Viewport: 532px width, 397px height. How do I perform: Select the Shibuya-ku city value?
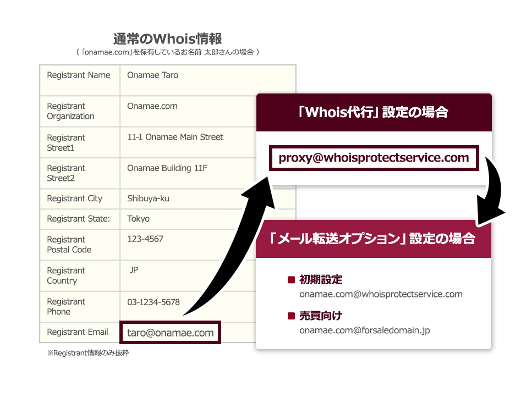(x=149, y=198)
